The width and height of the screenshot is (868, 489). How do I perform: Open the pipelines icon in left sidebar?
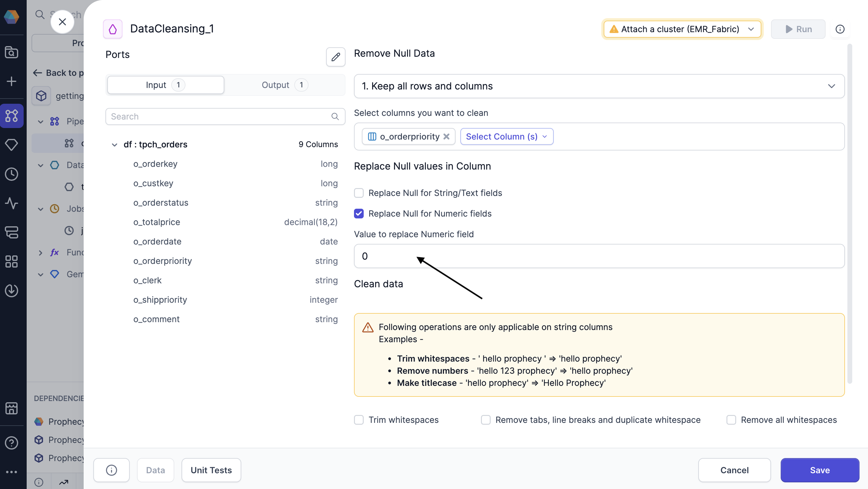point(12,116)
